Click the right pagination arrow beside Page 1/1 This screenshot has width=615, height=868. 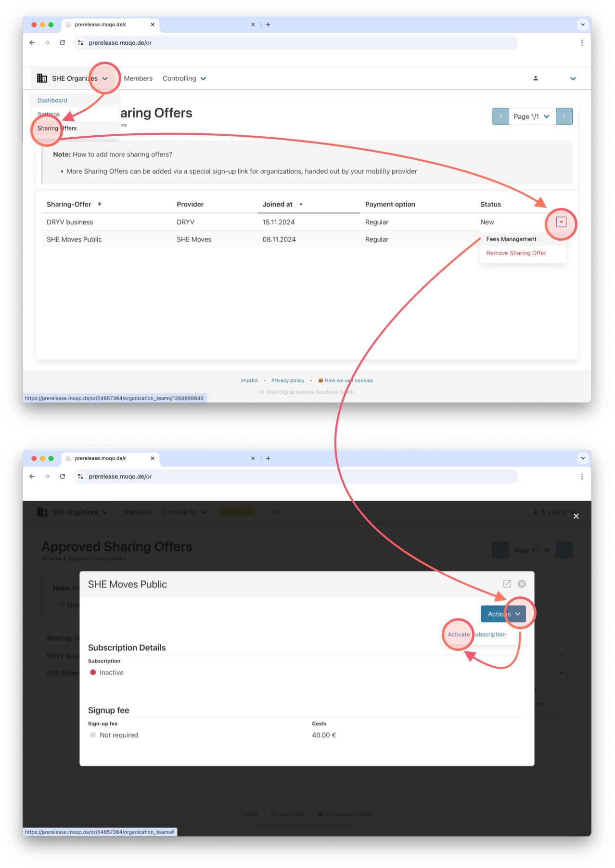tap(564, 117)
